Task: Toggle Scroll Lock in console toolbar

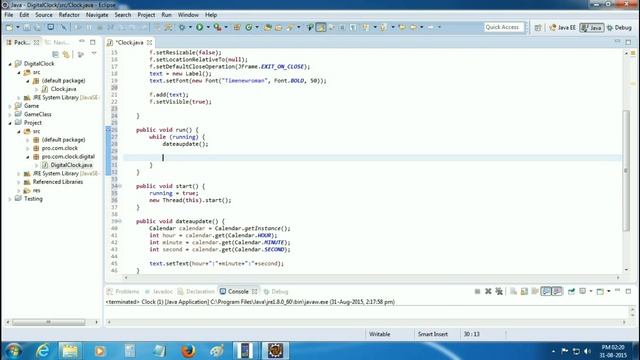Action: [x=524, y=291]
